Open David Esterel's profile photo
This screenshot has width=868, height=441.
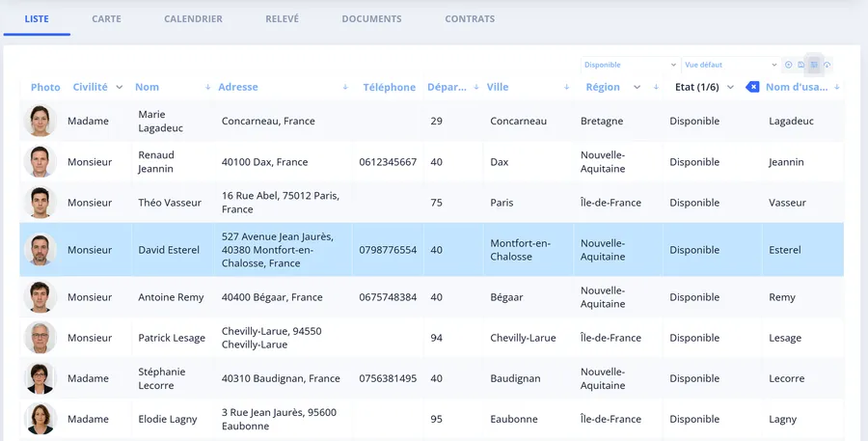pos(41,249)
